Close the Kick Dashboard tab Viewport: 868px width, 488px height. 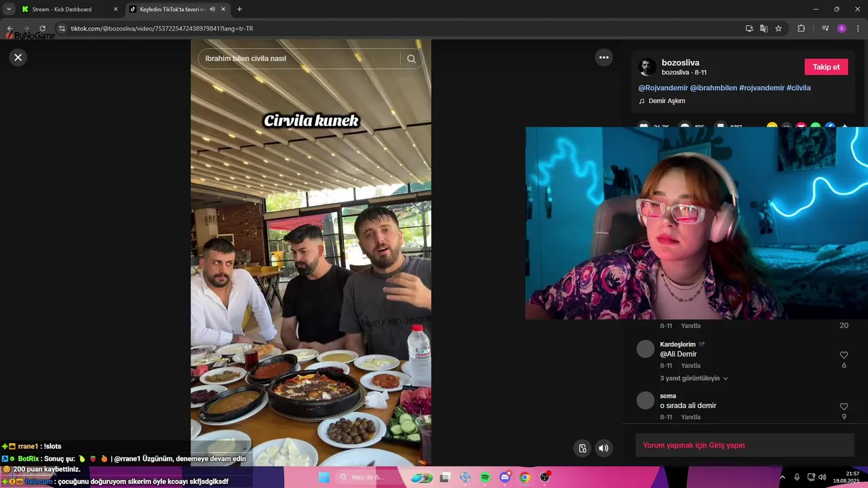point(115,9)
